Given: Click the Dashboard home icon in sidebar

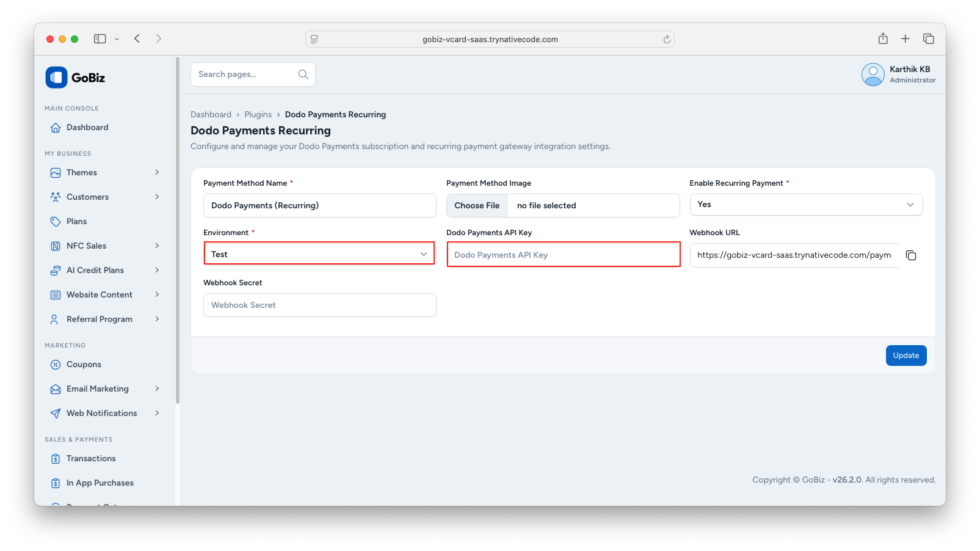Looking at the screenshot, I should click(x=56, y=128).
